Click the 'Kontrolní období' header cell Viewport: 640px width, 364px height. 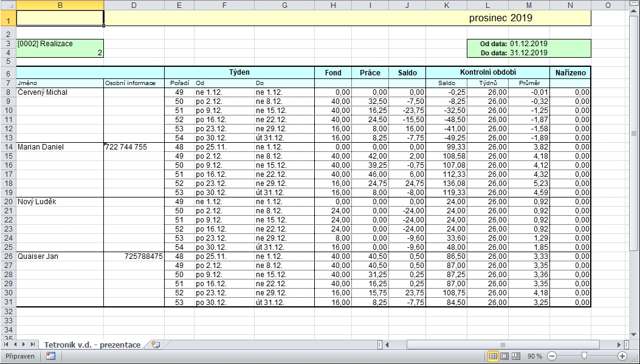coord(488,73)
